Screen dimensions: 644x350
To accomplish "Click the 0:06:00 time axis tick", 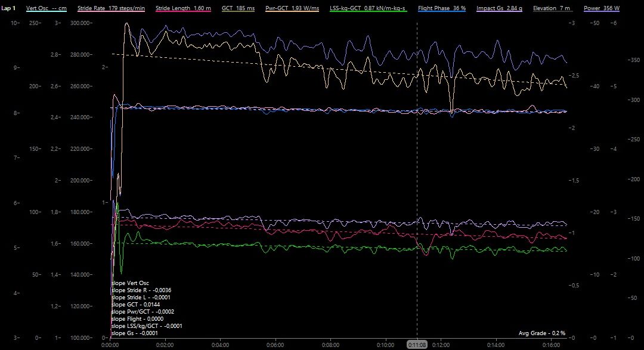I will (275, 345).
